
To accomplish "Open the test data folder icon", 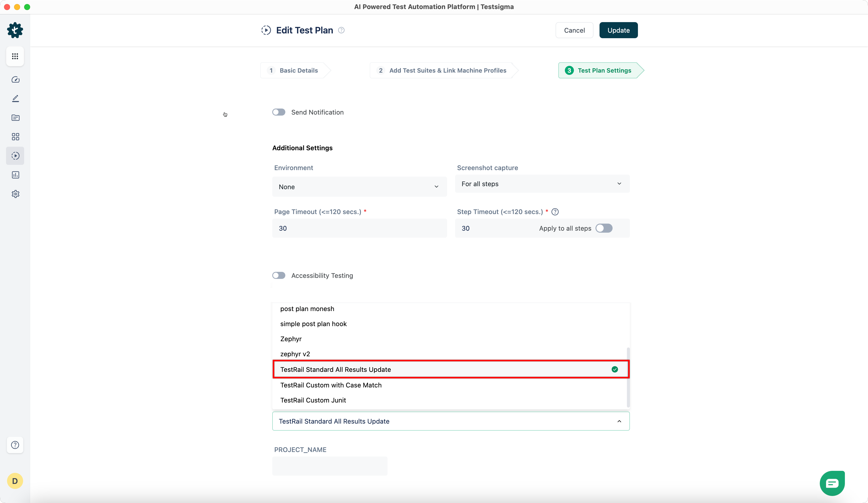I will (15, 118).
